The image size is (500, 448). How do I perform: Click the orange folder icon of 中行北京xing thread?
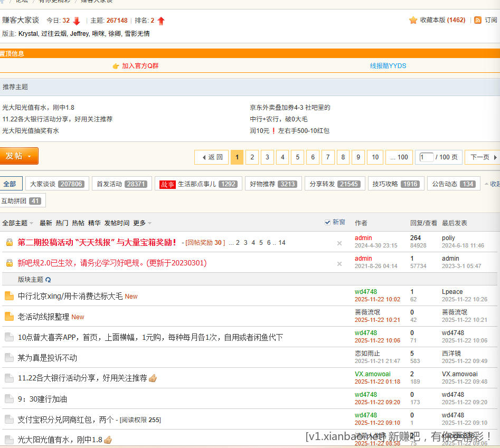pyautogui.click(x=8, y=296)
